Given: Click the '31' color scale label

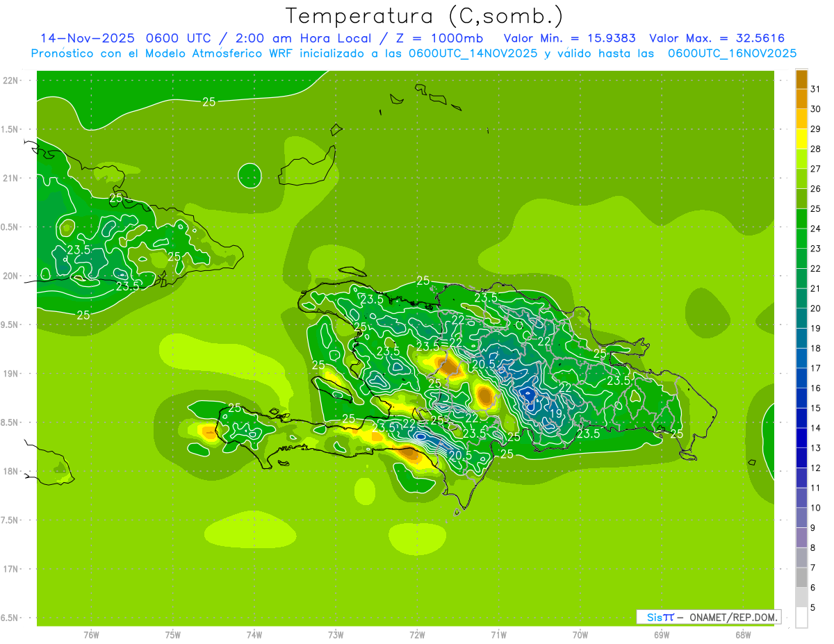Looking at the screenshot, I should coord(815,89).
